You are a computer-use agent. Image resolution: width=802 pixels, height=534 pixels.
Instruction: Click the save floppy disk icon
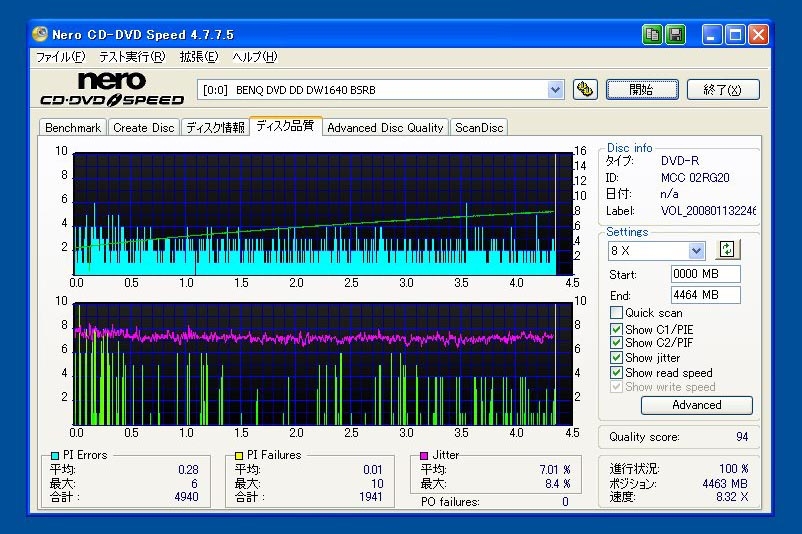676,35
